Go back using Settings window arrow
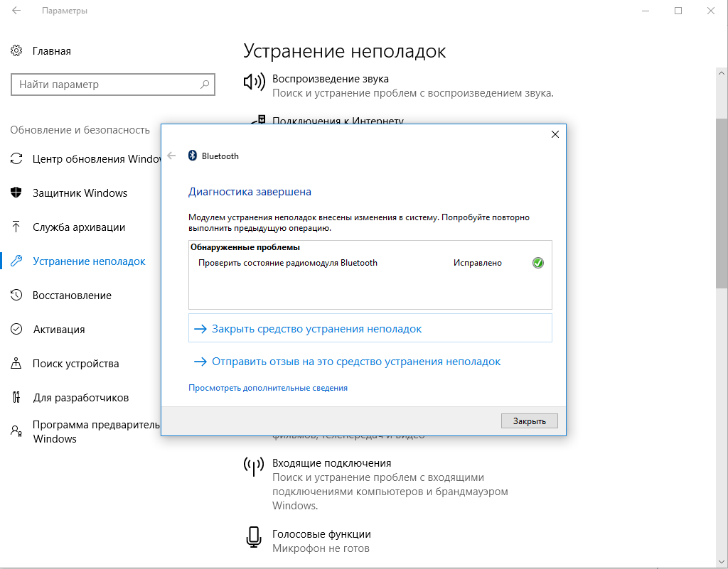Image resolution: width=728 pixels, height=569 pixels. 16,10
